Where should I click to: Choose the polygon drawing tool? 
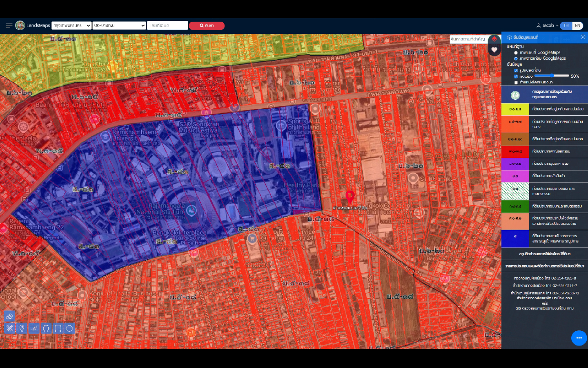pyautogui.click(x=46, y=328)
